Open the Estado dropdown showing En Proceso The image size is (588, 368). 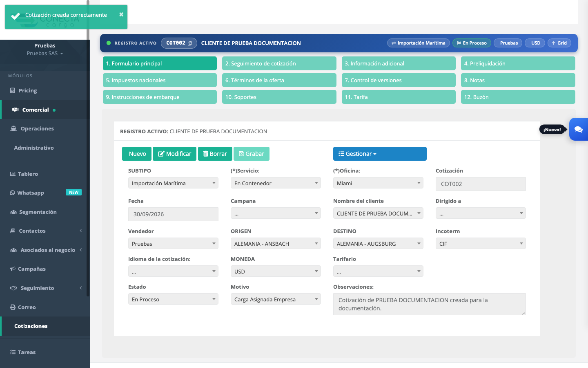(173, 299)
